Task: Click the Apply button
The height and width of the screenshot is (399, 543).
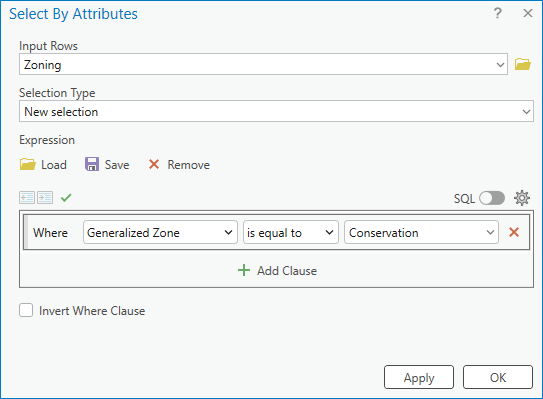Action: pos(419,377)
